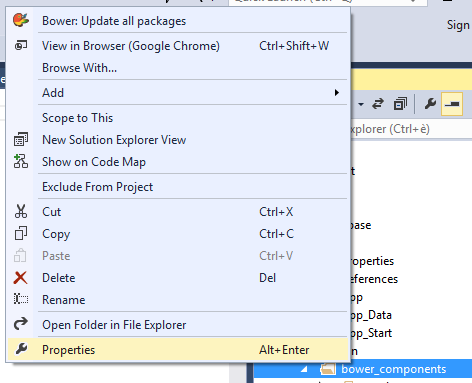Click the Properties wrench icon in menu
The height and width of the screenshot is (383, 472).
click(21, 349)
